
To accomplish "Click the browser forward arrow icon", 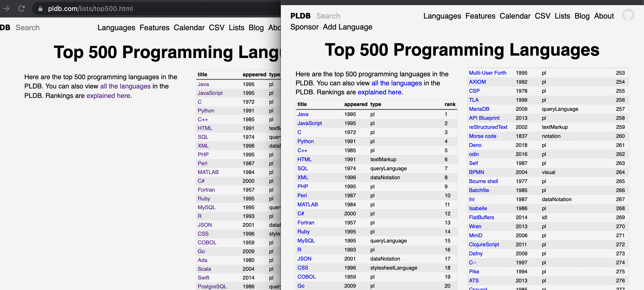I will [6, 9].
